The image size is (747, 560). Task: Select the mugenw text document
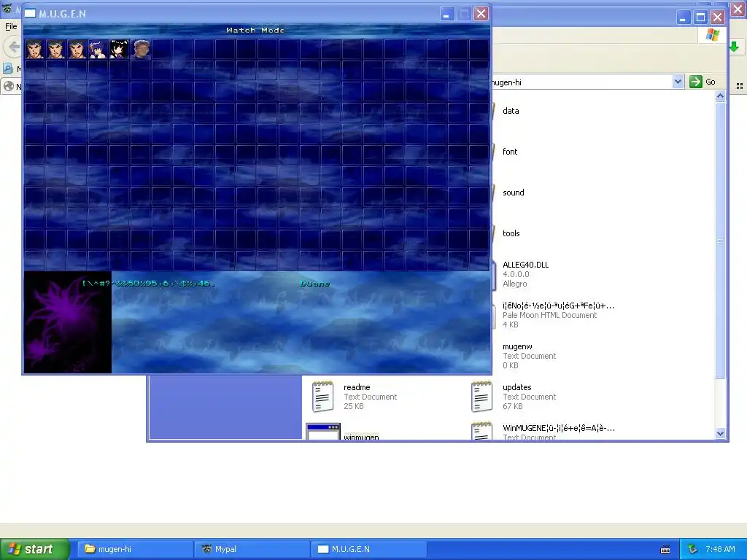[517, 346]
